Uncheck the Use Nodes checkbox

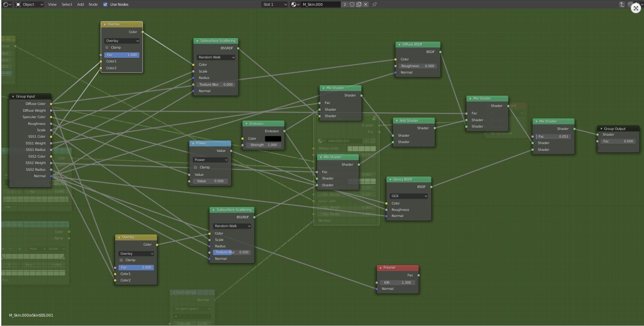click(105, 4)
